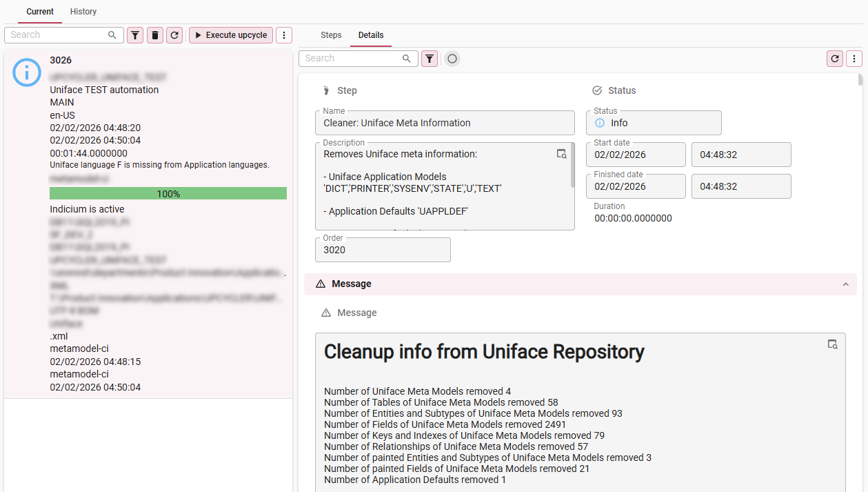Click the trash delete icon

(x=155, y=35)
